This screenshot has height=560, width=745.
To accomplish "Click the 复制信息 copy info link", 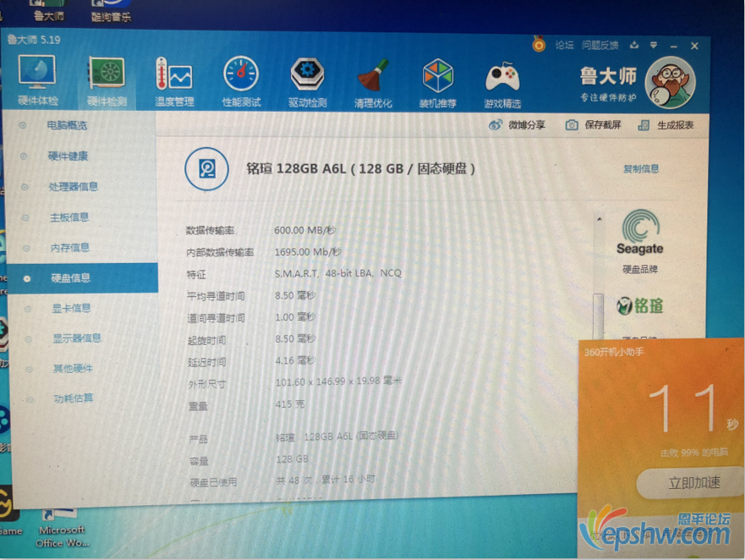I will tap(641, 168).
